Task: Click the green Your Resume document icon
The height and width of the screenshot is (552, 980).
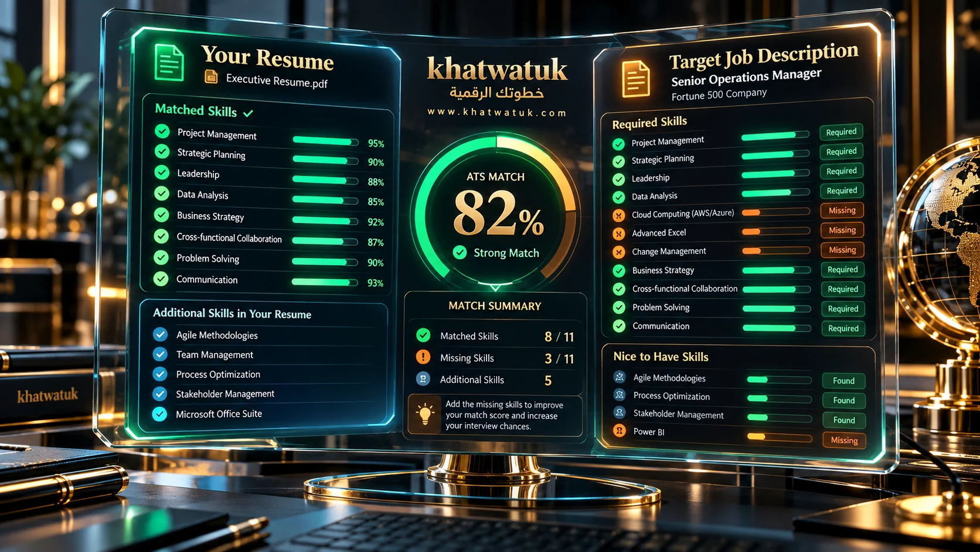Action: (169, 63)
